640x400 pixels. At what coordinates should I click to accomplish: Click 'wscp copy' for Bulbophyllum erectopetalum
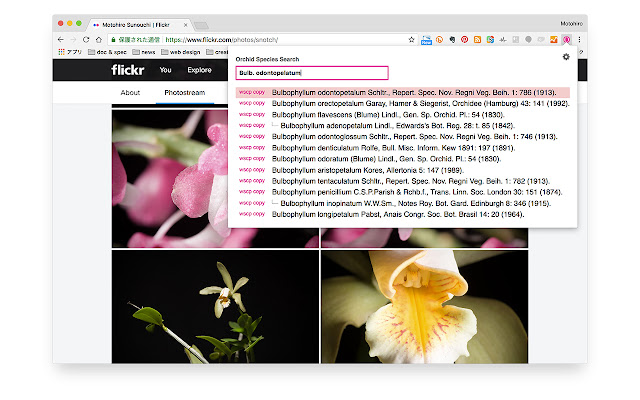click(252, 103)
